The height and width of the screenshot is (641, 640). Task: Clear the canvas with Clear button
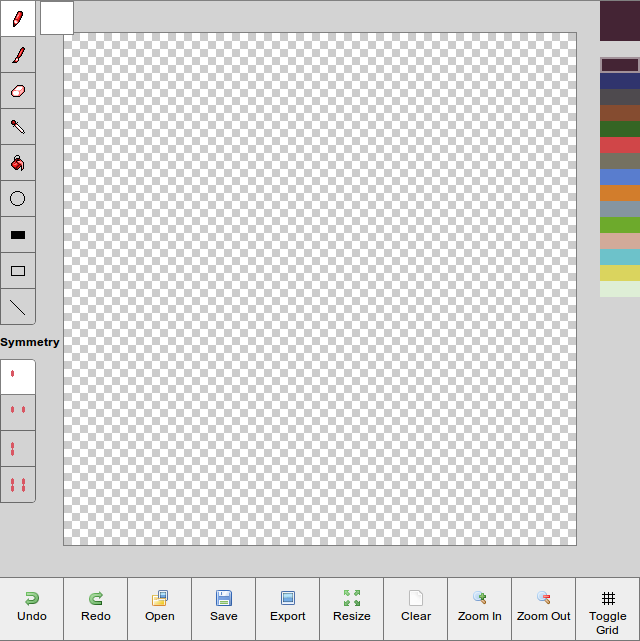coord(416,609)
